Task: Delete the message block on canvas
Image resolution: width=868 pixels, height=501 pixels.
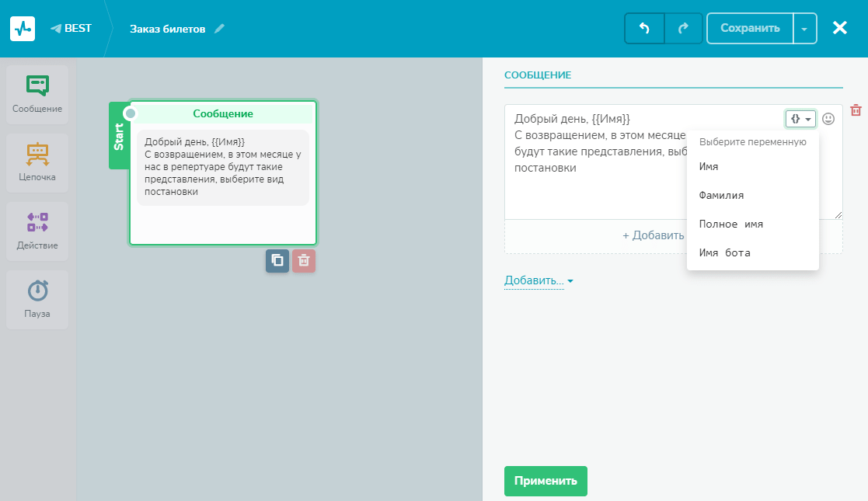Action: (x=304, y=261)
